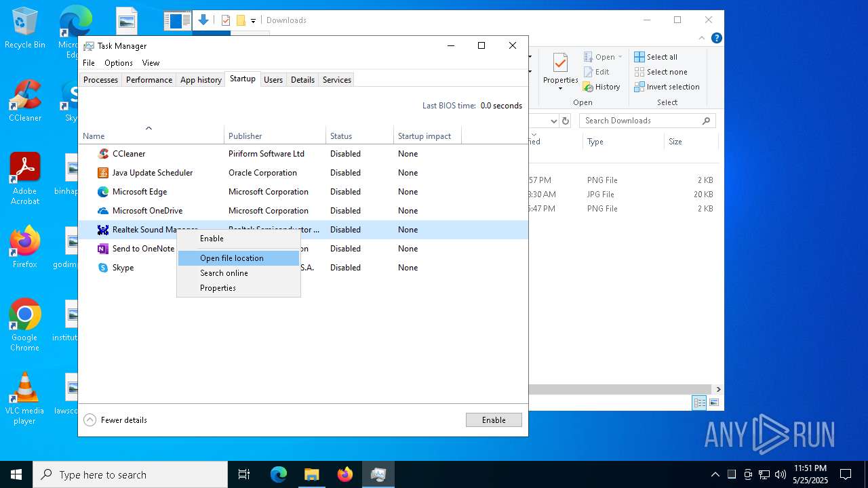Switch Explorer to large icons view
The width and height of the screenshot is (868, 488).
713,403
